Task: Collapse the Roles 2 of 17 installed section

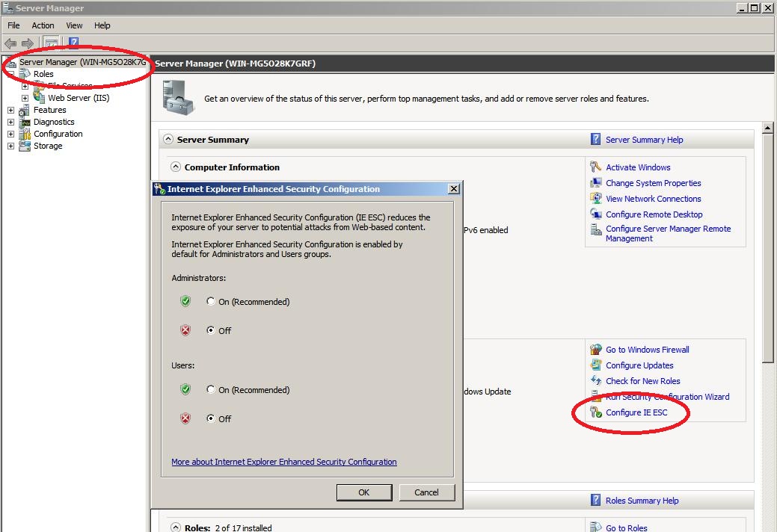Action: [x=176, y=527]
